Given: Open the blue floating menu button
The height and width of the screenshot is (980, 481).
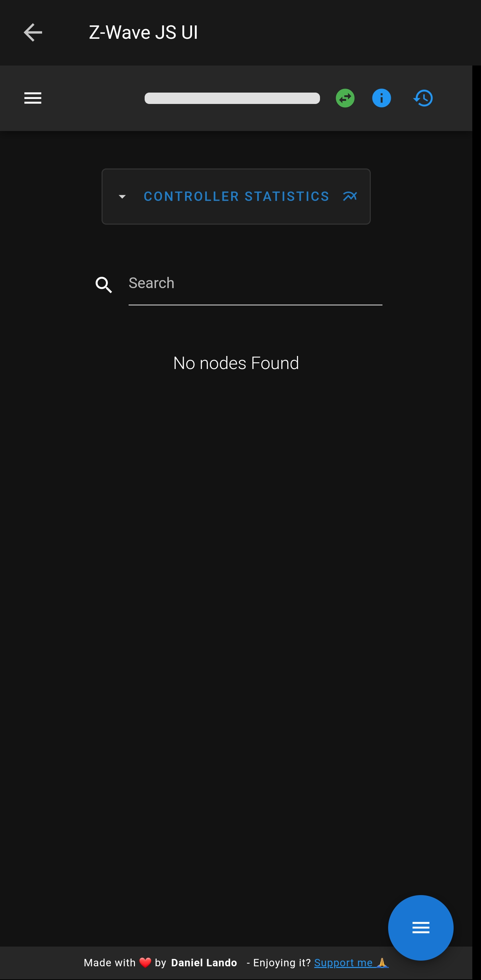Looking at the screenshot, I should (421, 928).
